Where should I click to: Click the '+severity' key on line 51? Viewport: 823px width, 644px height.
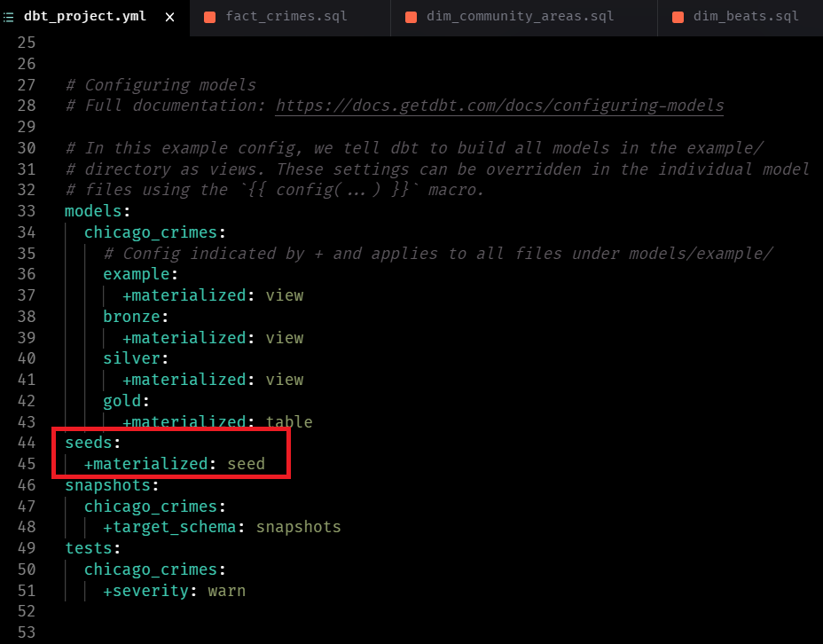coord(146,591)
